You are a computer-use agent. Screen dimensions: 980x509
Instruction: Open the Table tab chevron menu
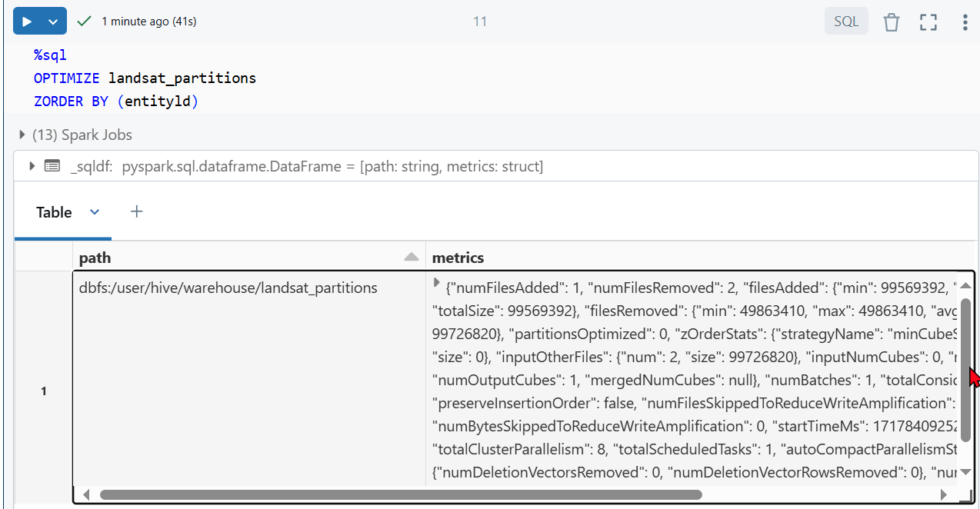pos(95,212)
